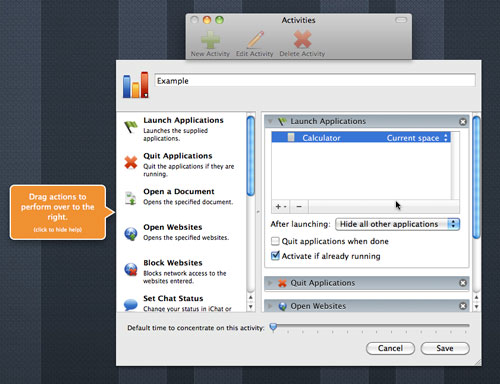Click the globe icon in the Open Websites header

click(282, 306)
